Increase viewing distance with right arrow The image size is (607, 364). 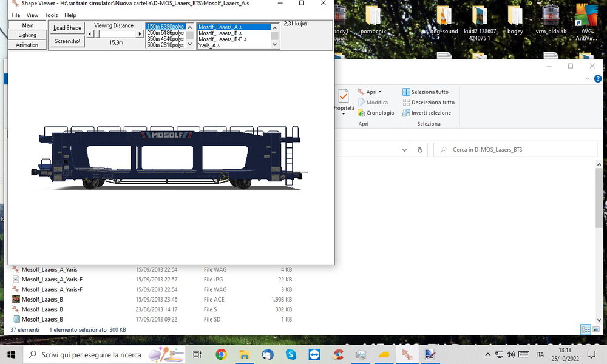140,34
